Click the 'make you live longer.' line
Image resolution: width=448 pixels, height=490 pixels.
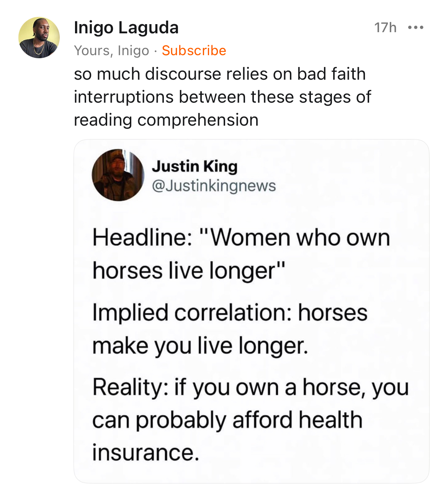point(200,346)
